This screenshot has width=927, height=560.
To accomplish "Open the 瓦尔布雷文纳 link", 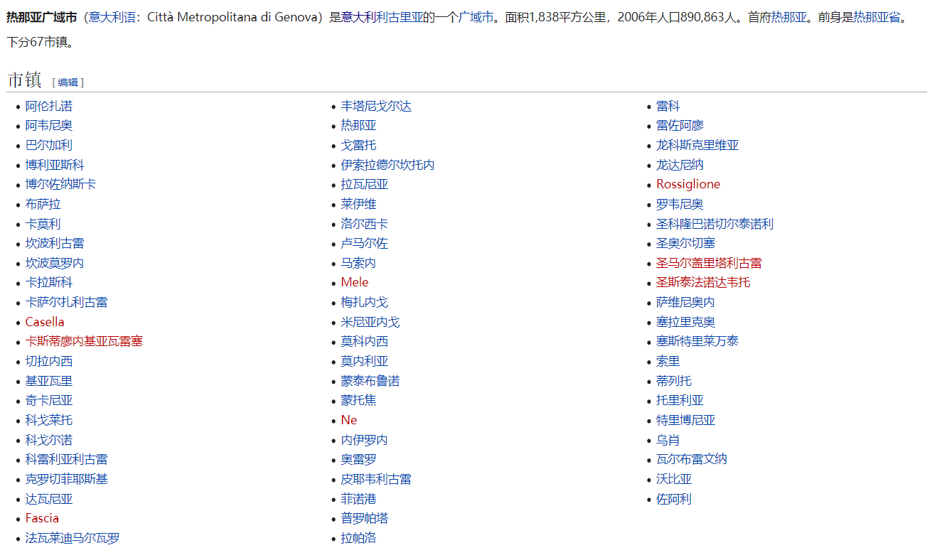I will point(692,460).
